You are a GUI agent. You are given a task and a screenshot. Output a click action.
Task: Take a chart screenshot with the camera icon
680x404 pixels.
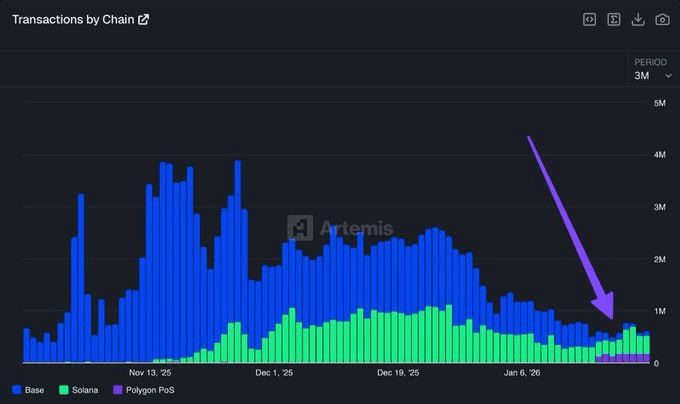[662, 19]
